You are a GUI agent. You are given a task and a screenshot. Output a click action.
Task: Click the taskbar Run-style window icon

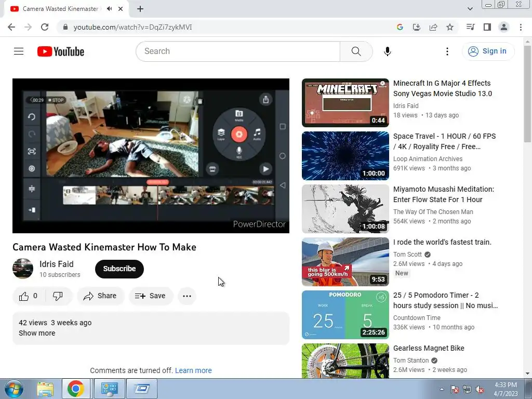(x=141, y=389)
